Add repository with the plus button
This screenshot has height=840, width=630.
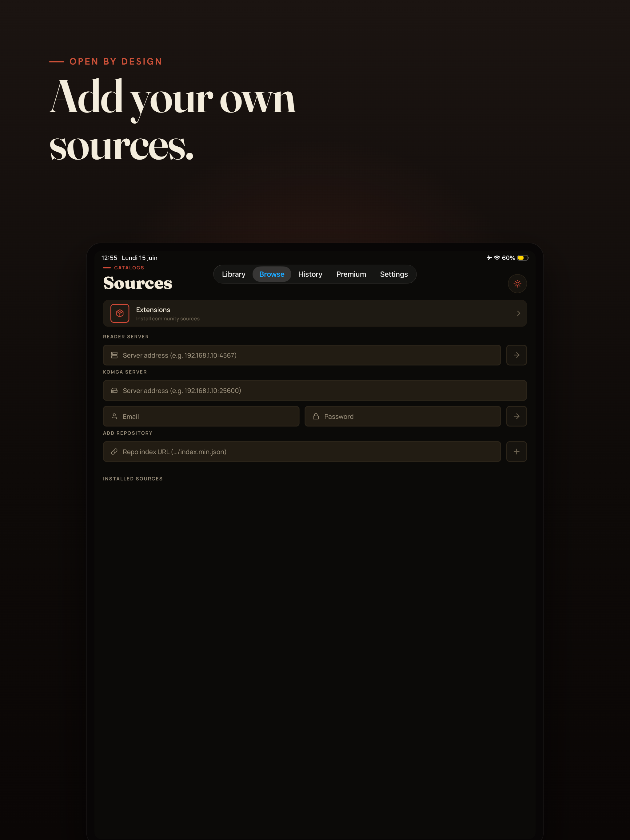point(516,452)
